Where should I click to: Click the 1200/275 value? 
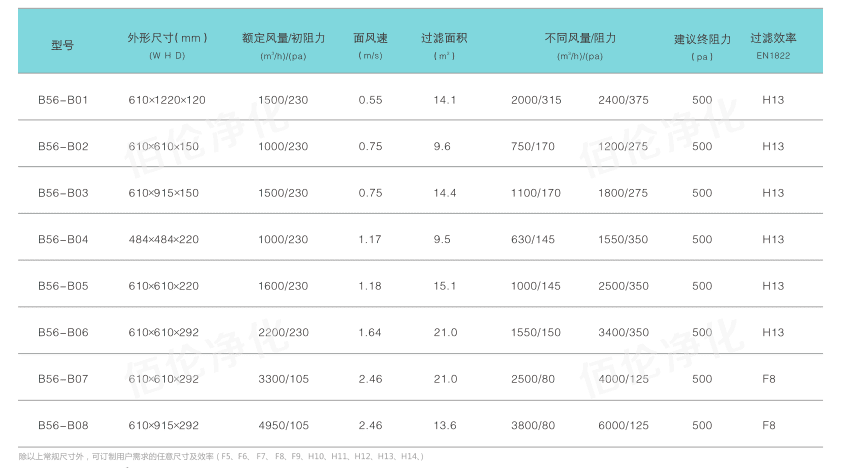tap(622, 146)
